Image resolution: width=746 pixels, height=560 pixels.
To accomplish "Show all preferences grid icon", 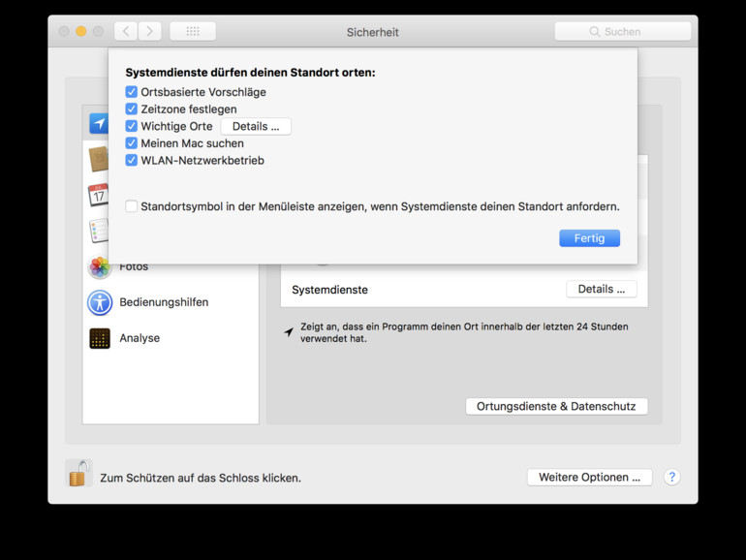I will (193, 31).
